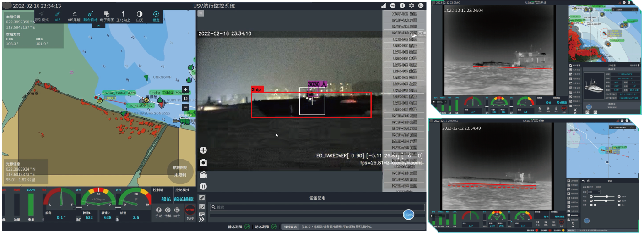Click the 航速 value 3.6
This screenshot has height=233, width=644.
pyautogui.click(x=136, y=218)
